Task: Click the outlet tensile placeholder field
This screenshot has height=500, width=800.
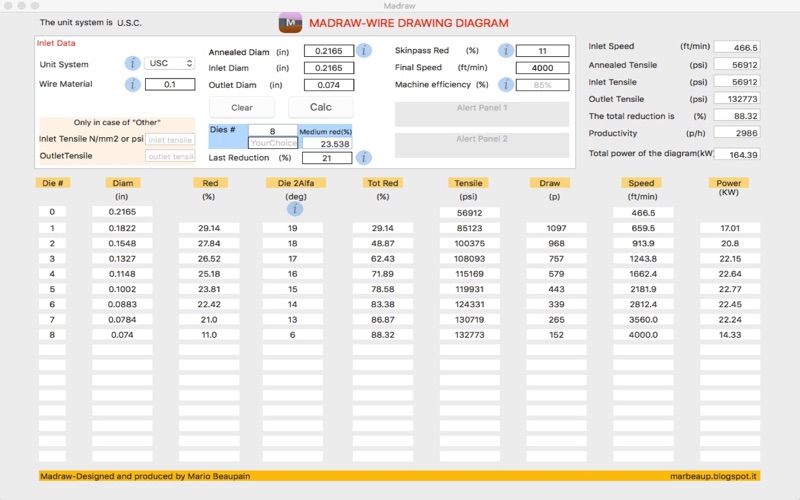Action: point(170,156)
